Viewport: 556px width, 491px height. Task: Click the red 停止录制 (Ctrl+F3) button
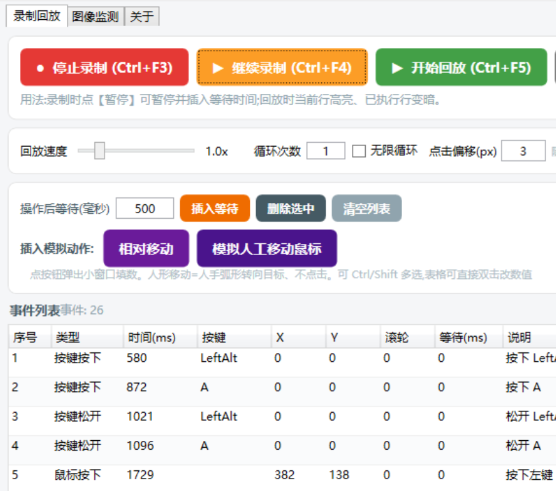pyautogui.click(x=104, y=67)
